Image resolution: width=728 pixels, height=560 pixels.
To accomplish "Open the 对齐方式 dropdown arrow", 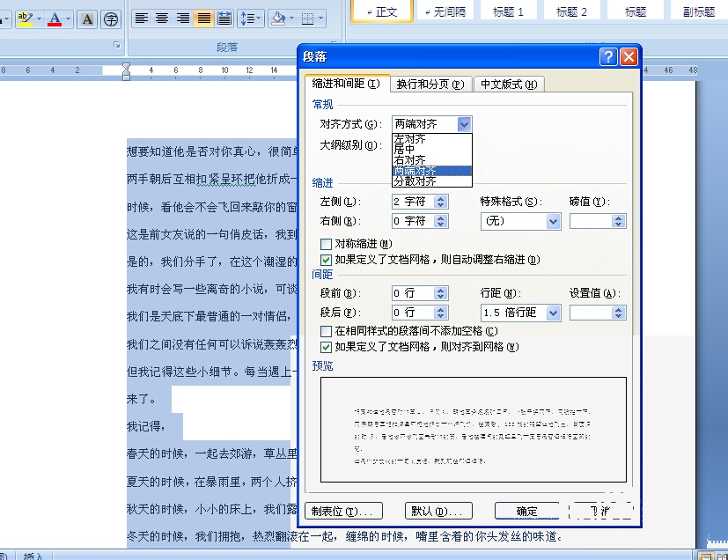I will click(x=464, y=124).
